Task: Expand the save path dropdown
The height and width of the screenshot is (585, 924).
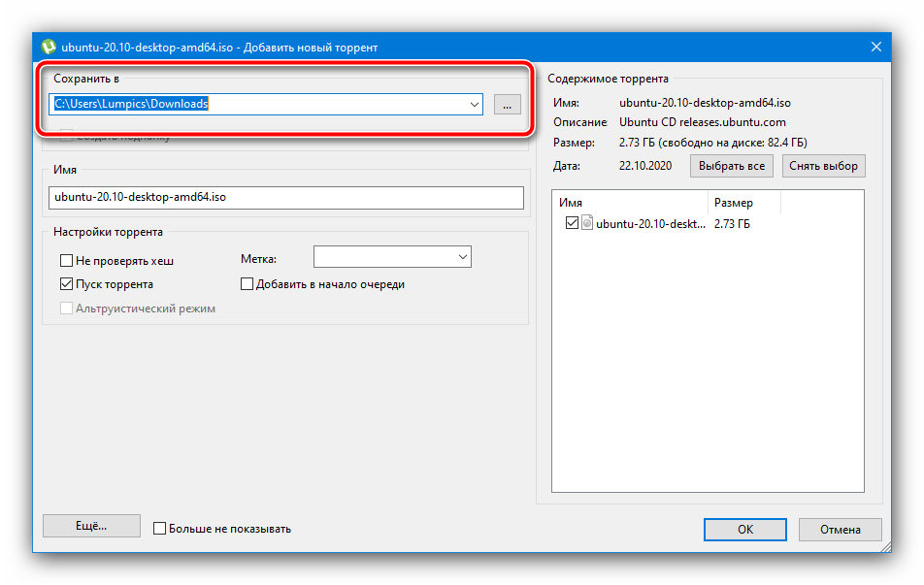Action: (x=474, y=104)
